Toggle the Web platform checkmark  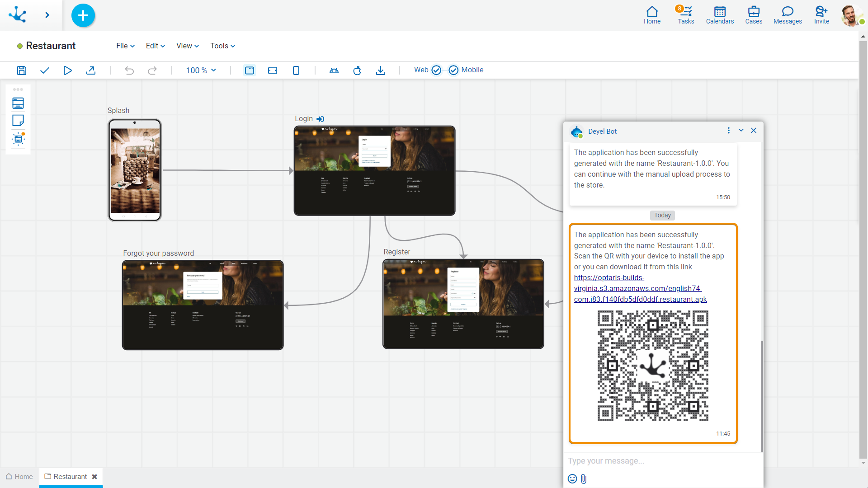(x=436, y=70)
